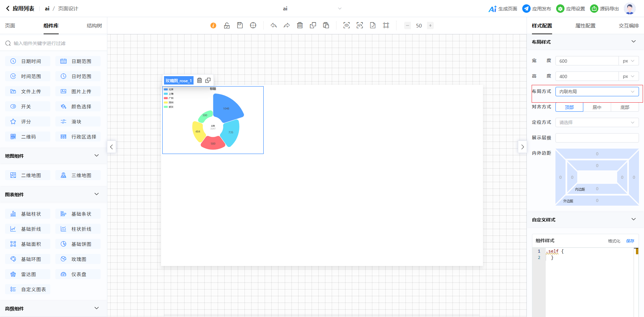Viewport: 644px width, 317px height.
Task: Click 保存 in the component style editor
Action: [x=630, y=241]
